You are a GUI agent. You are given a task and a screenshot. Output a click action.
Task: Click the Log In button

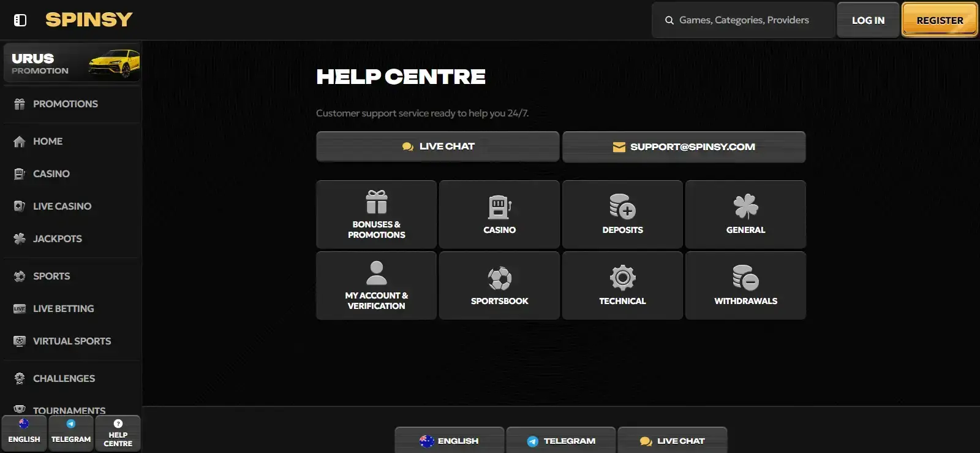(868, 20)
